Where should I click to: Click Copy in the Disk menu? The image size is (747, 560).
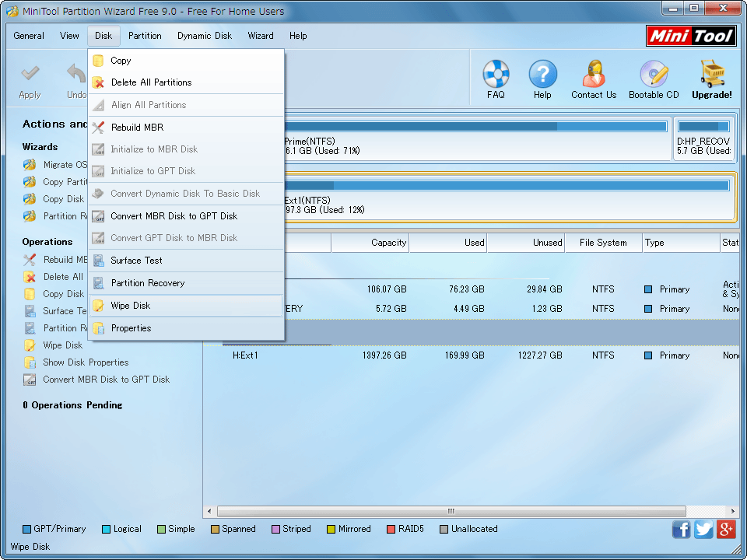[x=186, y=61]
